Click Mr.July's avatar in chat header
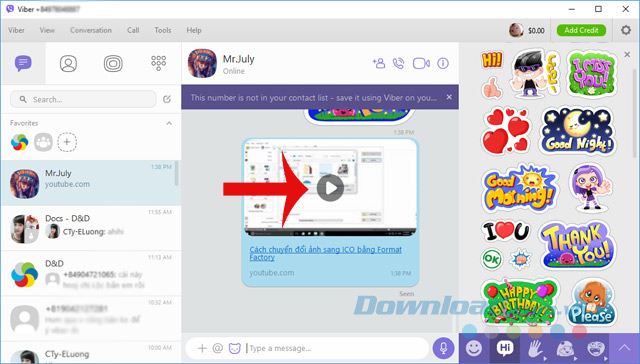Image resolution: width=640 pixels, height=364 pixels. click(202, 63)
